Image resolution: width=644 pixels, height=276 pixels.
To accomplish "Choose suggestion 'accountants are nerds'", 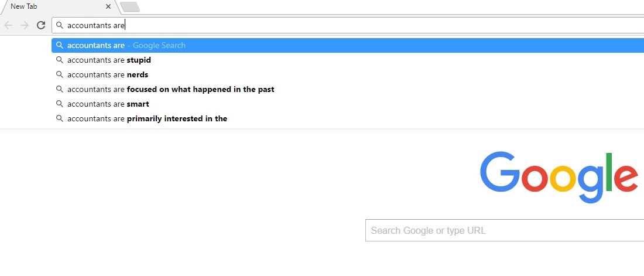I will click(x=347, y=75).
